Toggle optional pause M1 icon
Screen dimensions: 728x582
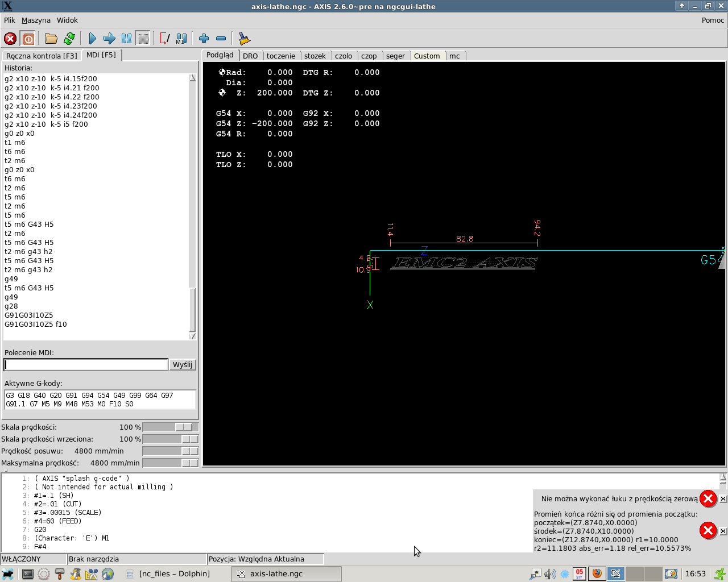[x=181, y=39]
